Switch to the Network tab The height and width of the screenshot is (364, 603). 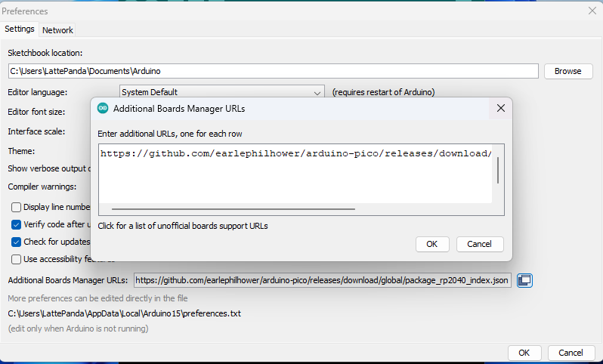pyautogui.click(x=57, y=30)
